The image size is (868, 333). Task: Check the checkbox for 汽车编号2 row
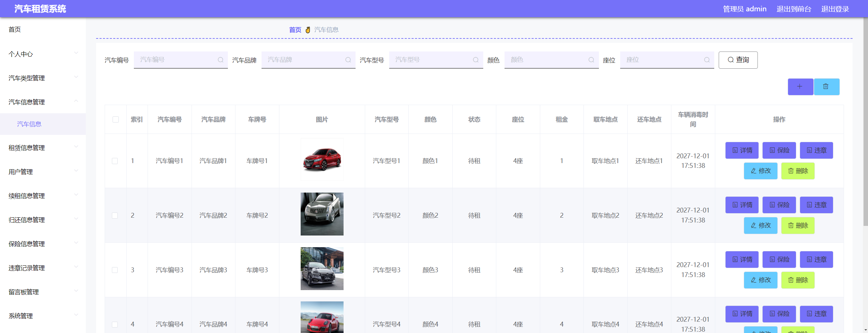coord(115,215)
